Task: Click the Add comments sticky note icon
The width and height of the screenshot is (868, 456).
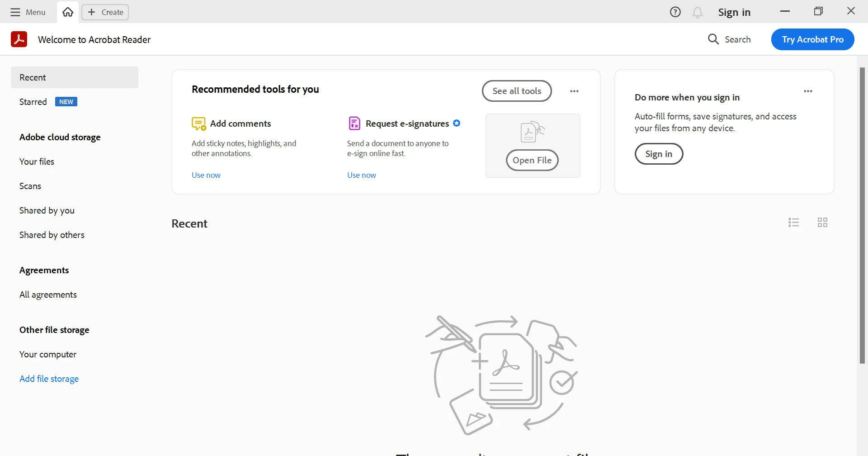Action: [198, 123]
